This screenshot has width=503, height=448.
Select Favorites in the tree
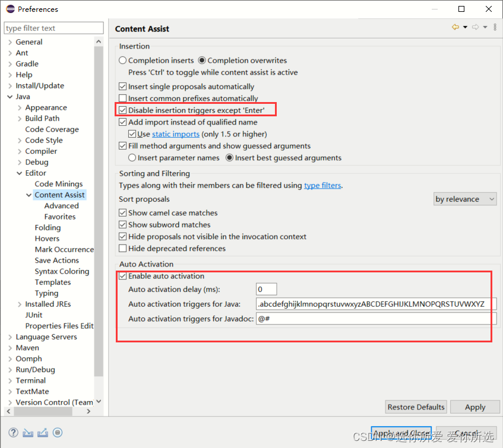tap(60, 217)
